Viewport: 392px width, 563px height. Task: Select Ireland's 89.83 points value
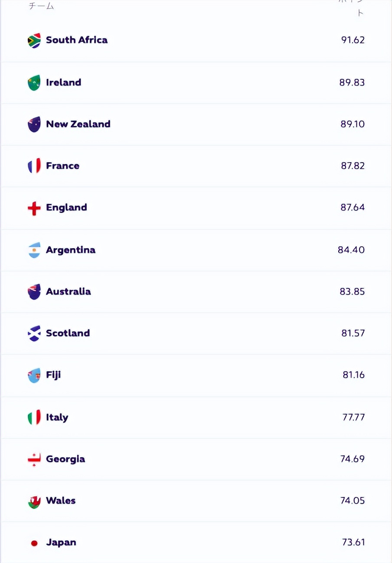click(x=352, y=82)
